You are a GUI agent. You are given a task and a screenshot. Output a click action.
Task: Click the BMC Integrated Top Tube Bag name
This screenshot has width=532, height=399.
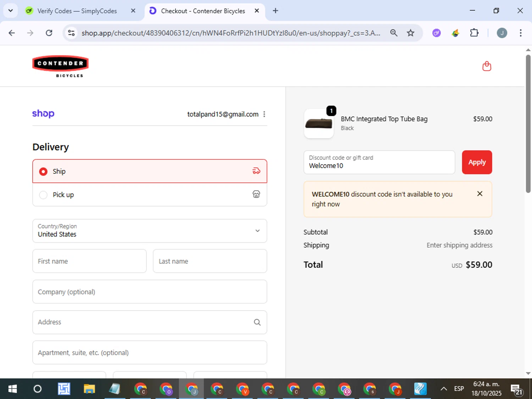[x=384, y=119]
